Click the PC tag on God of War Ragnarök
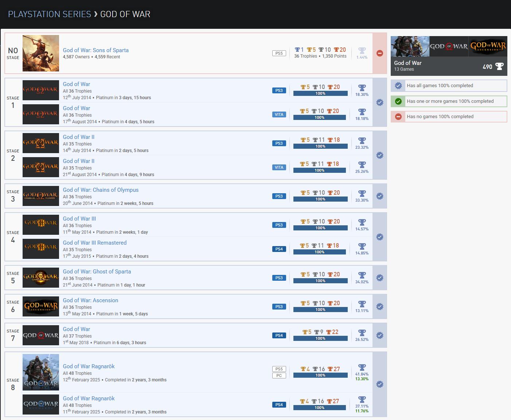The image size is (511, 420). tap(279, 376)
